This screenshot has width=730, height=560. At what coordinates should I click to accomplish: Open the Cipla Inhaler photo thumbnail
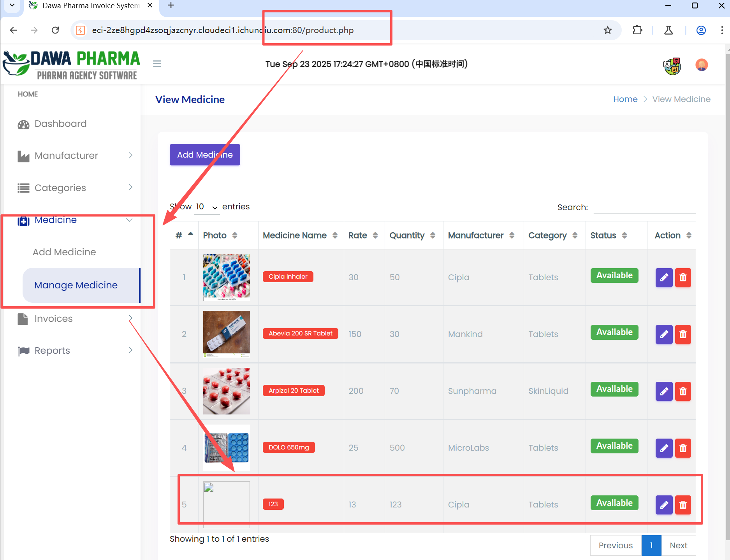[227, 277]
